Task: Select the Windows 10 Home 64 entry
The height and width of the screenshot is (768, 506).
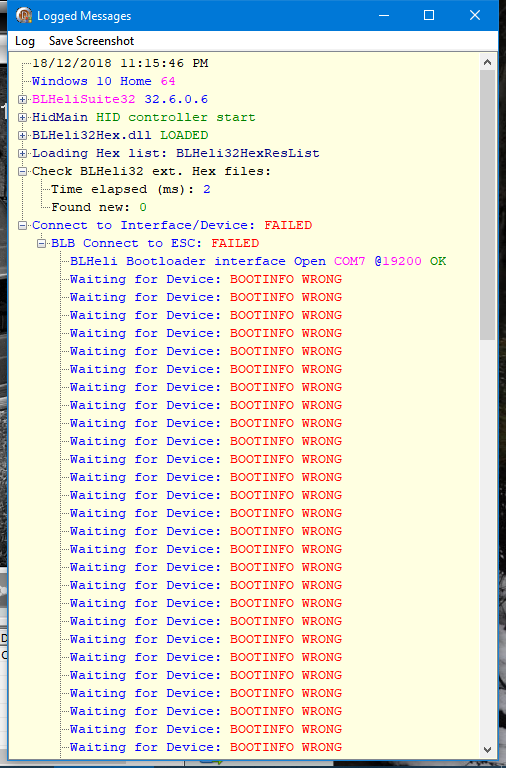Action: 103,81
